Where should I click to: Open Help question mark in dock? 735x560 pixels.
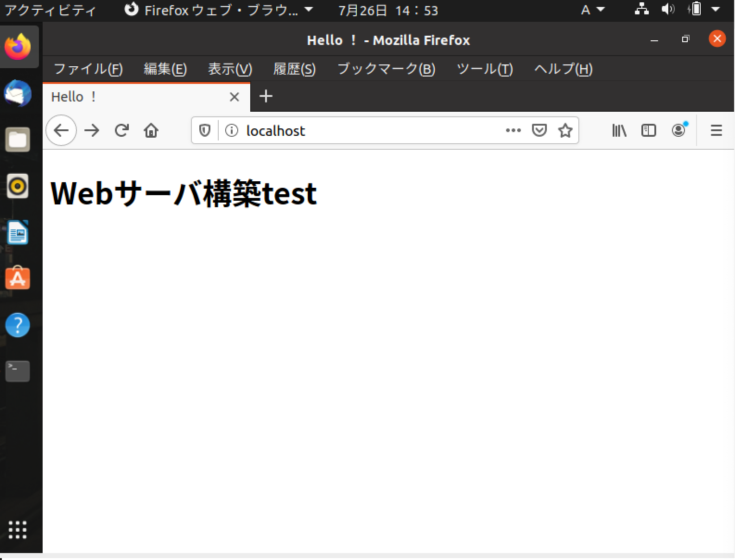18,325
